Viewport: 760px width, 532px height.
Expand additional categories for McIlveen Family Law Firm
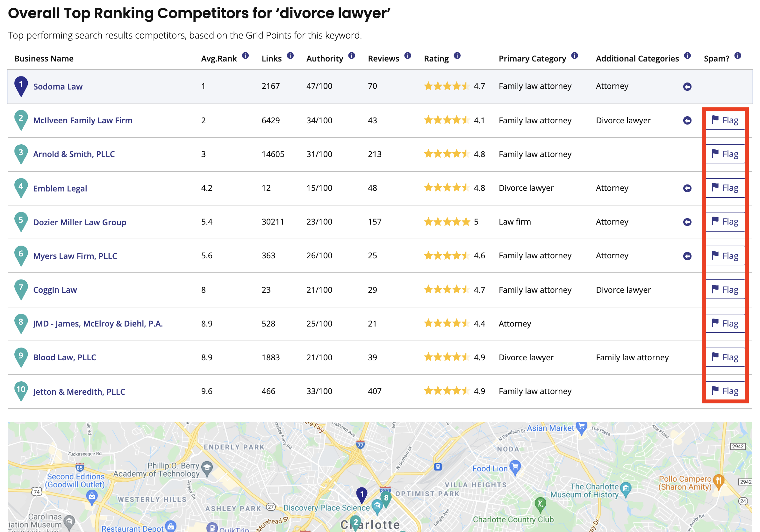[687, 120]
